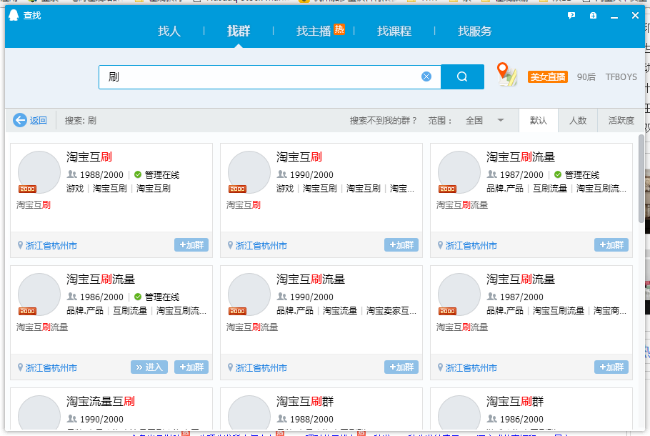The image size is (650, 436).
Task: Click the blue back arrow icon
Action: coord(20,120)
